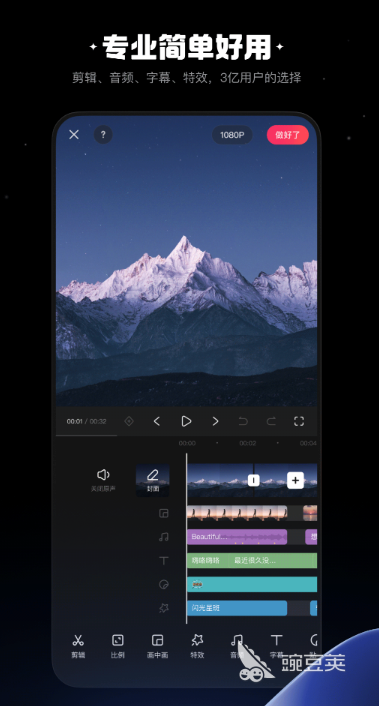Select the sunset overlay clip at right

pos(310,513)
